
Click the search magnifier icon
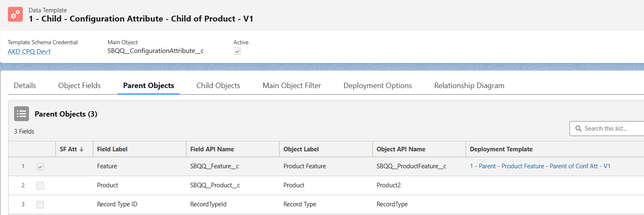click(578, 129)
